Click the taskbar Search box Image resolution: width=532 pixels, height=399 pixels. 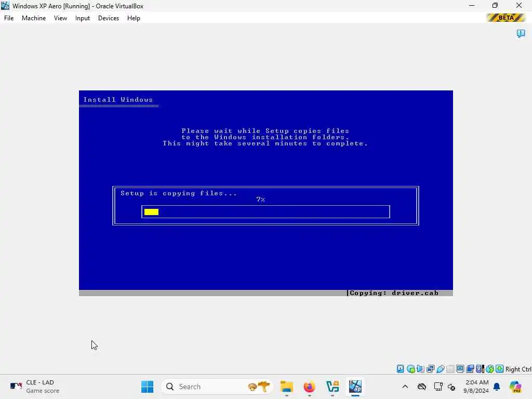pyautogui.click(x=218, y=387)
